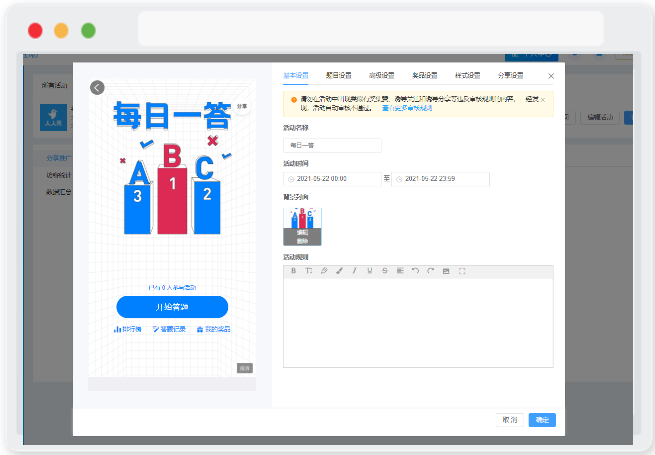Toggle fullscreen mode of the editor
The width and height of the screenshot is (655, 455).
click(x=462, y=271)
